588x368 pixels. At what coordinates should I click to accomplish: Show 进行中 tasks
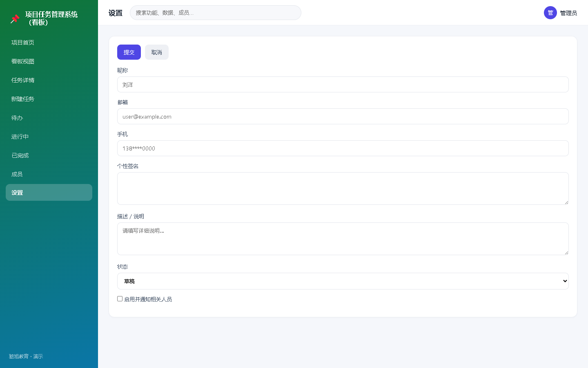[49, 137]
